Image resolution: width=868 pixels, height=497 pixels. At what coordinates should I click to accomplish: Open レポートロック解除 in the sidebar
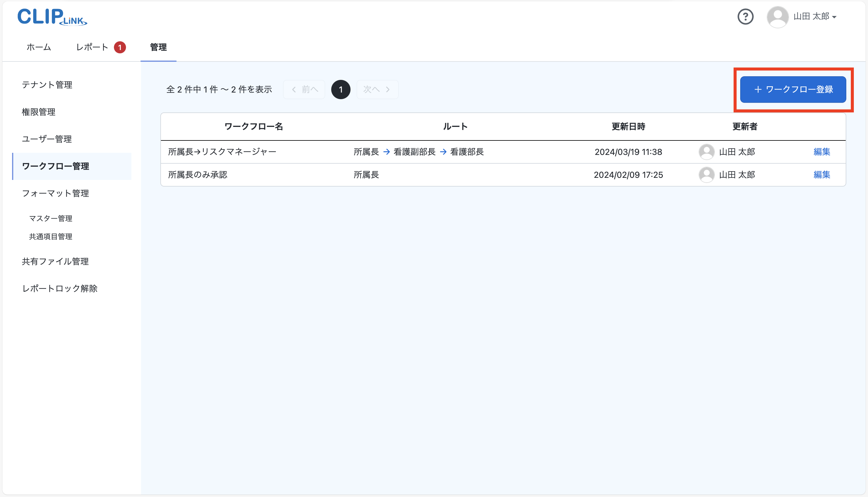pyautogui.click(x=60, y=288)
